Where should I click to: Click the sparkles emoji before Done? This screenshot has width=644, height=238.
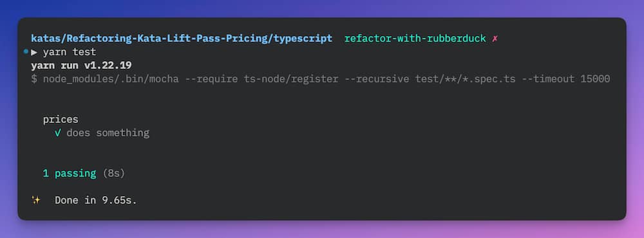point(36,200)
